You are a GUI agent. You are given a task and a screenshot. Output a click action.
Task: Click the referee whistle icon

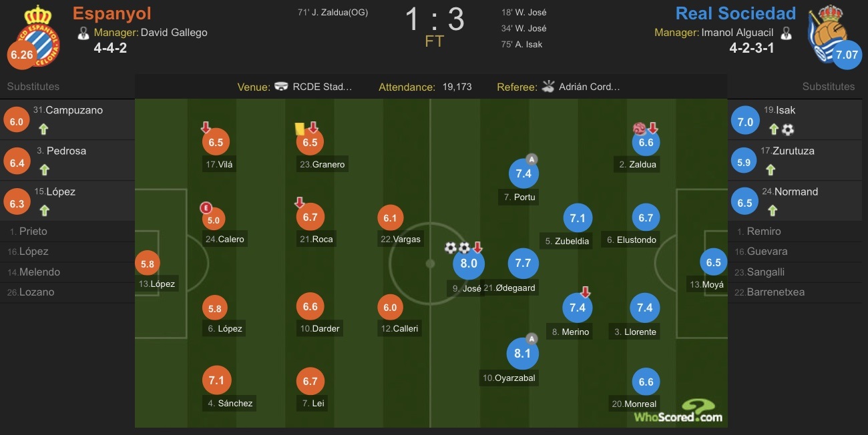pyautogui.click(x=548, y=86)
